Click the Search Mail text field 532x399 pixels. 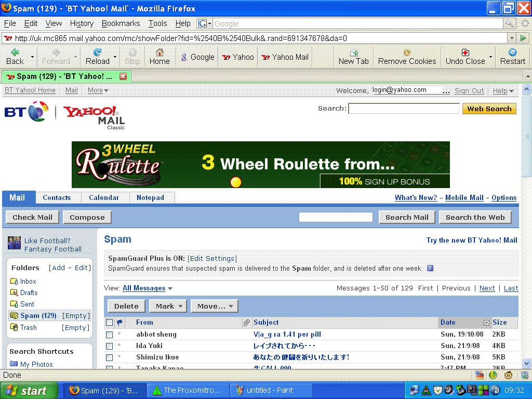click(336, 217)
